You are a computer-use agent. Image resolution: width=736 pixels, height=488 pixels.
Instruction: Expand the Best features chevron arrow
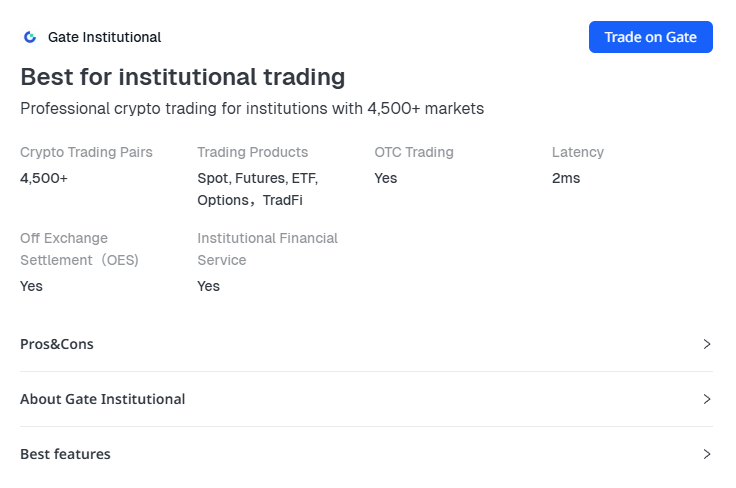click(707, 454)
